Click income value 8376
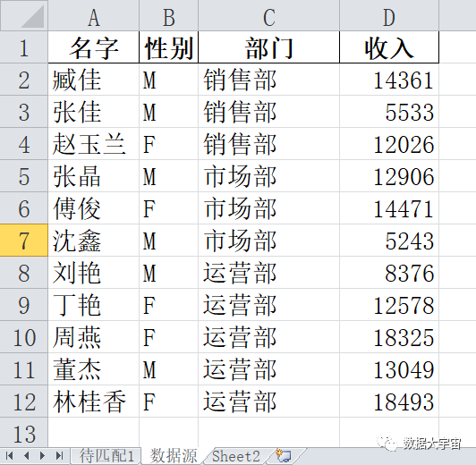 [389, 273]
